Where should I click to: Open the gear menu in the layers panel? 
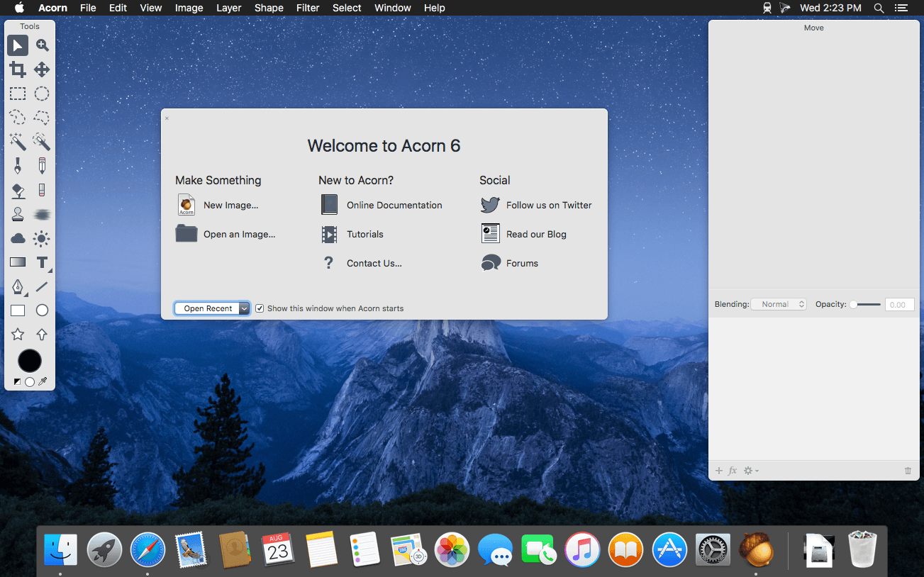(749, 470)
